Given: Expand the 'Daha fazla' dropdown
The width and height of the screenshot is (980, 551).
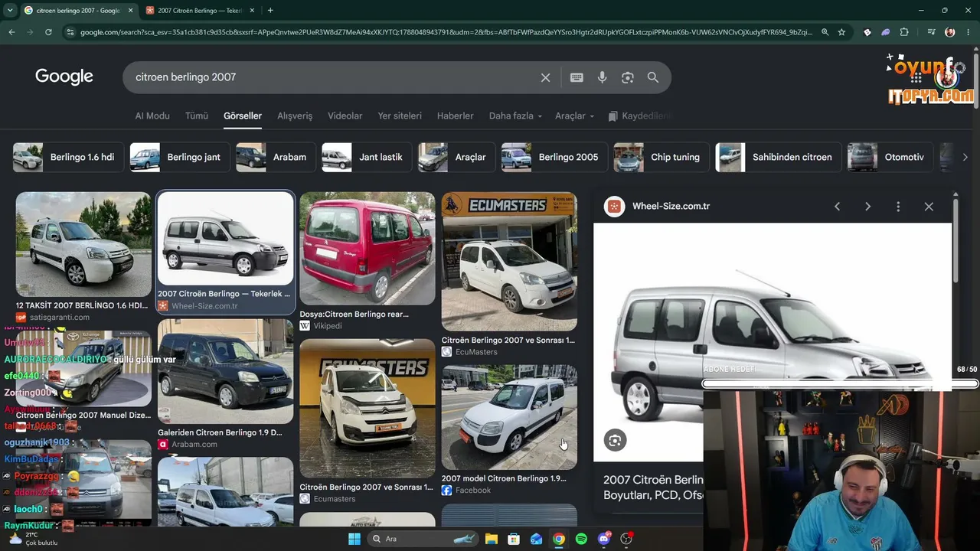Looking at the screenshot, I should pos(515,116).
